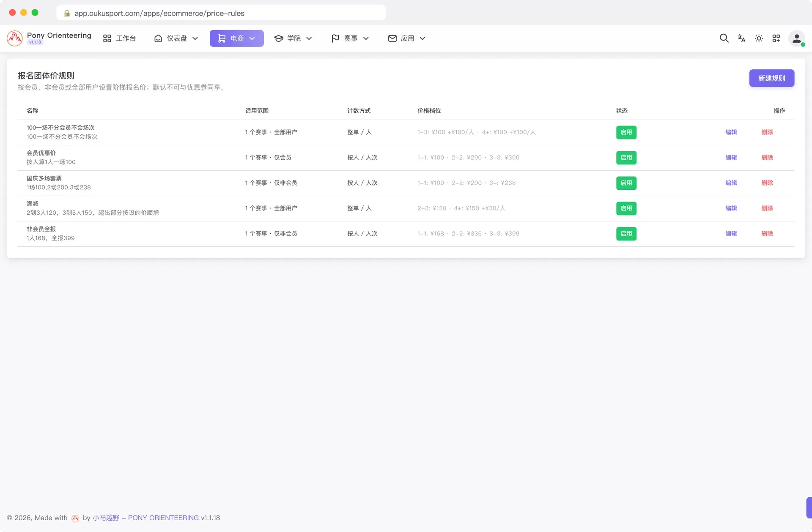Open the 学院 menu label

coord(294,38)
